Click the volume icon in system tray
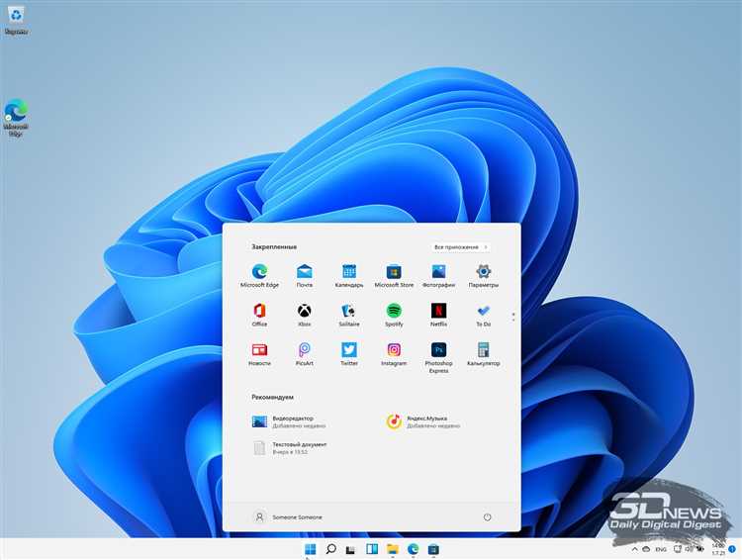The width and height of the screenshot is (742, 560). [x=689, y=549]
